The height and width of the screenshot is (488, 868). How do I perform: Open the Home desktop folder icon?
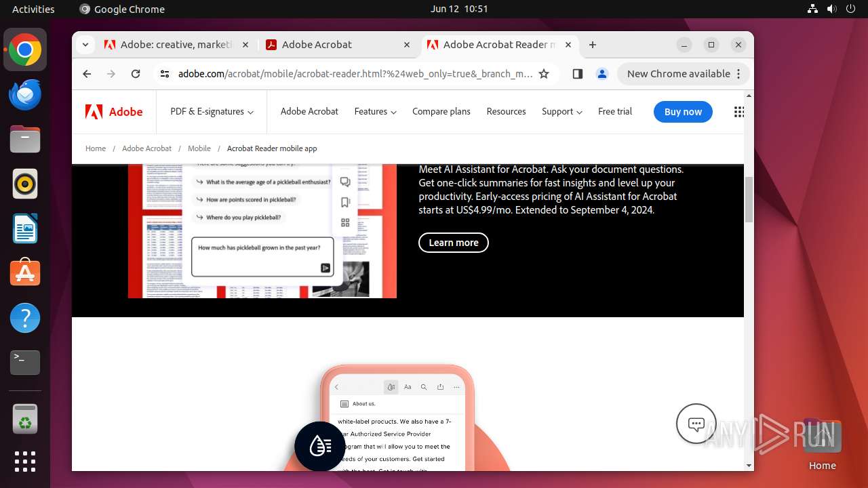pyautogui.click(x=822, y=444)
